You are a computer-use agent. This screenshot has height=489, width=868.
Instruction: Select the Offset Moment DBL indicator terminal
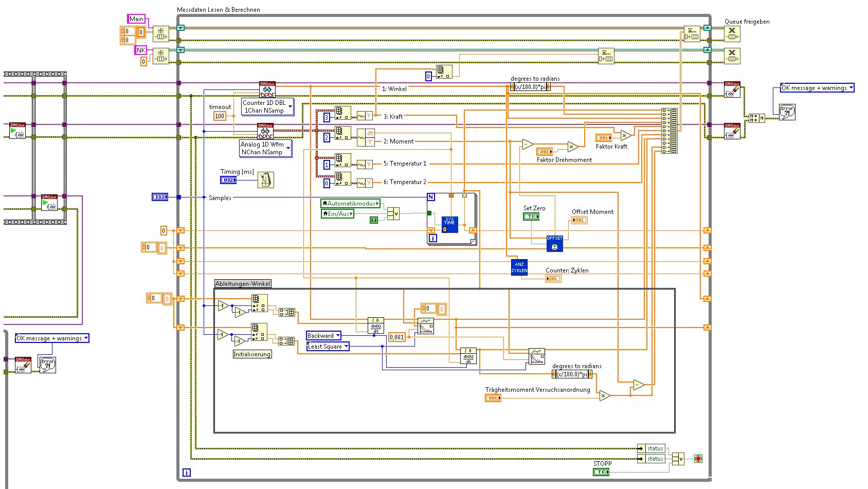pyautogui.click(x=579, y=220)
